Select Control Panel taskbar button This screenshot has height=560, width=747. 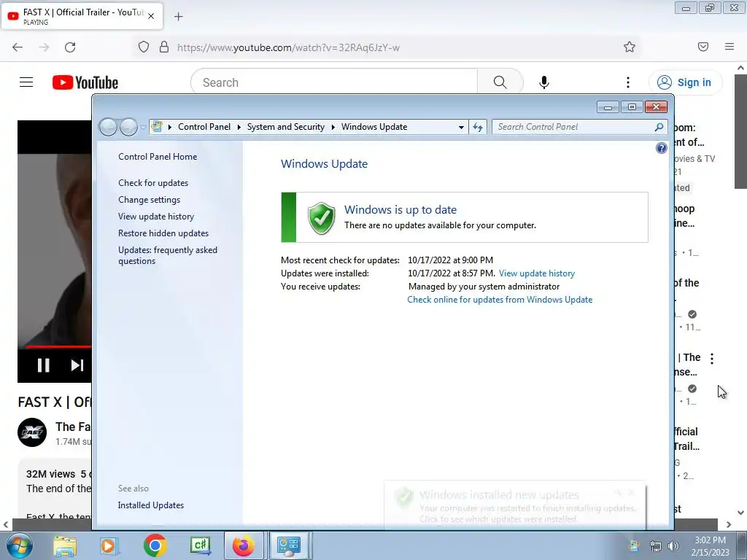289,546
